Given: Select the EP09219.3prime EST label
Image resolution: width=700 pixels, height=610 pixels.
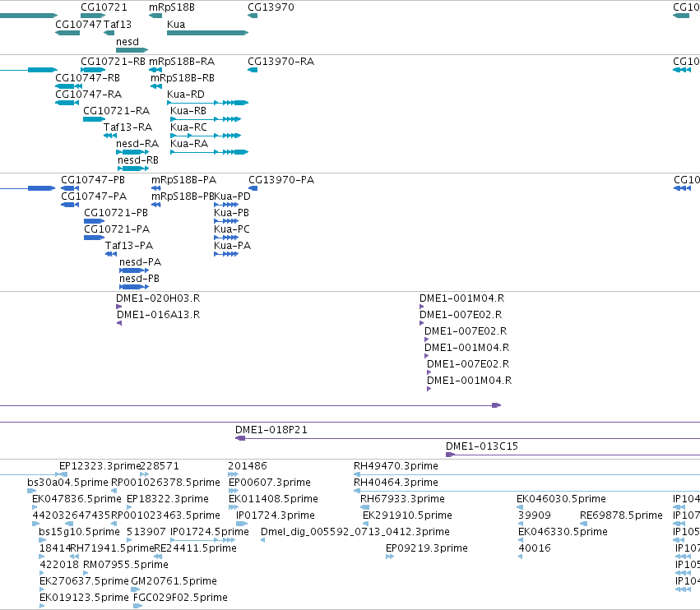Looking at the screenshot, I should point(427,549).
